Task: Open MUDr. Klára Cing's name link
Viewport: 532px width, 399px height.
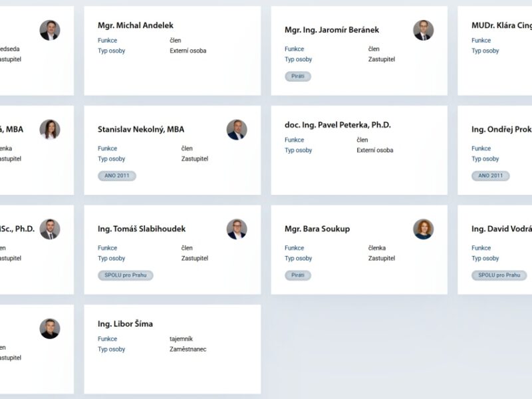Action: tap(501, 25)
